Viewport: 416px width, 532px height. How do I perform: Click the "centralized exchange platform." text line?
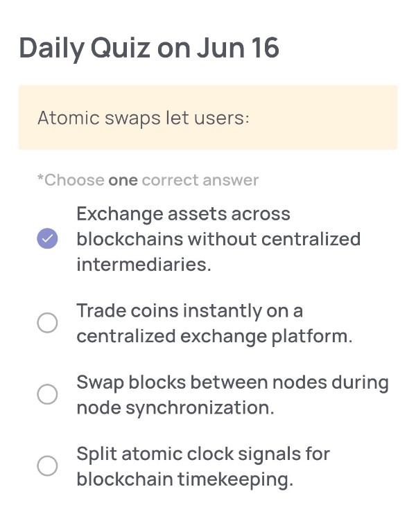tap(215, 337)
